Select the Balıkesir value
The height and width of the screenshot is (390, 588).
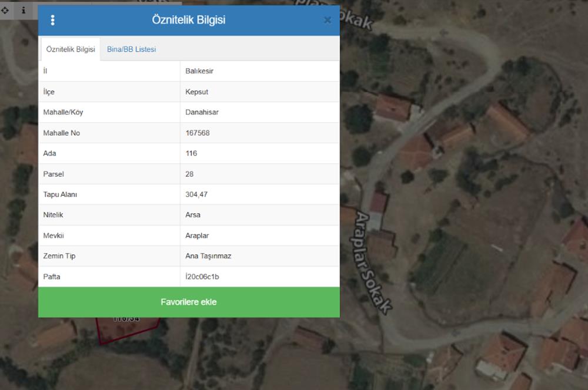(199, 71)
